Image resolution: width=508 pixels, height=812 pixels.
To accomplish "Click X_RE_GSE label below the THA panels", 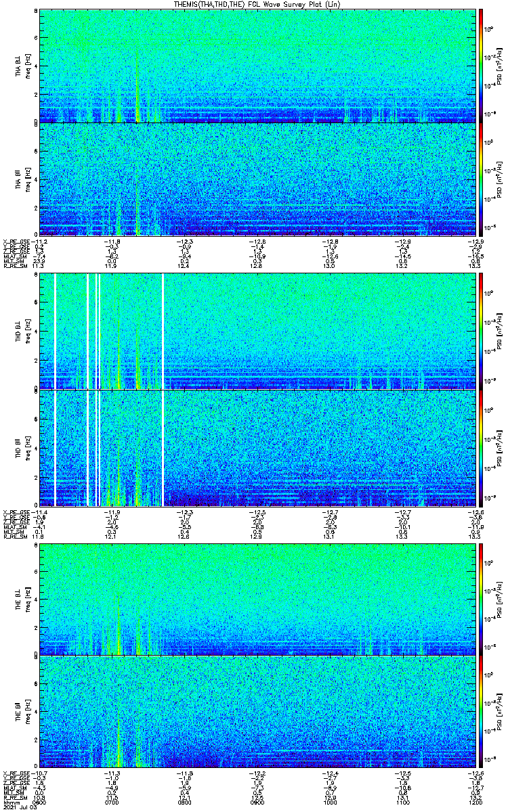I will [17, 242].
